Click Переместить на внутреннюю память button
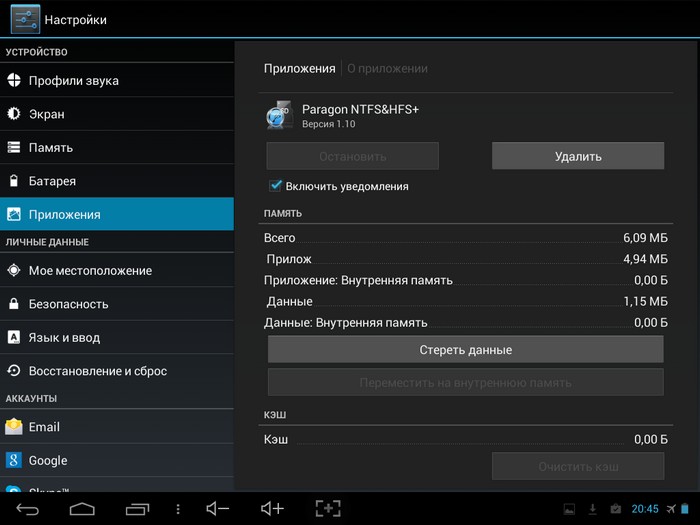The width and height of the screenshot is (700, 525). point(466,382)
